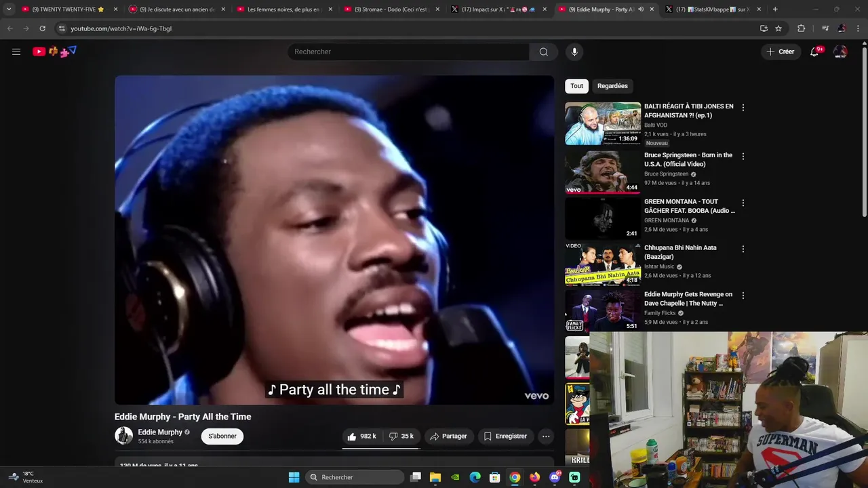The image size is (868, 488).
Task: Open the YouTube guide hamburger menu
Action: point(16,52)
